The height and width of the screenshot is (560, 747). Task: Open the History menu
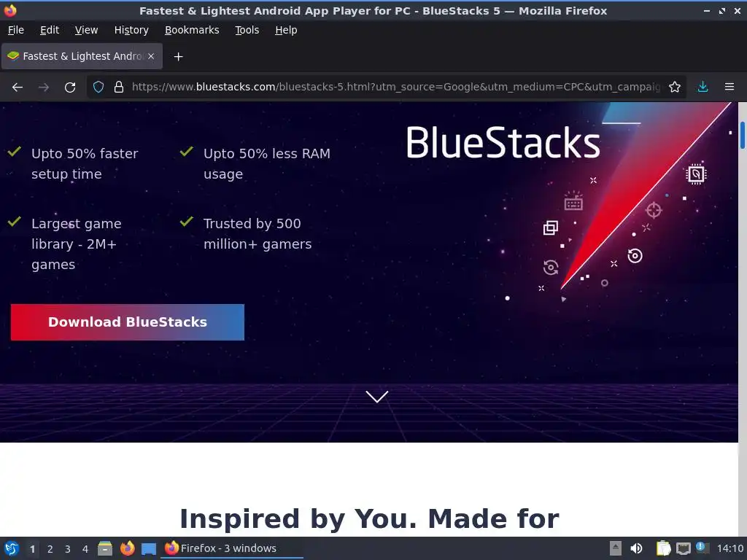tap(131, 30)
